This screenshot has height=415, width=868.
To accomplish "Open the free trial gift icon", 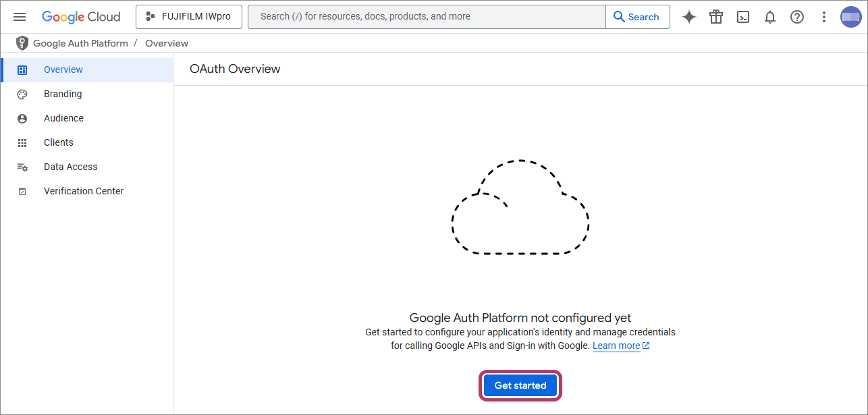I will coord(716,17).
